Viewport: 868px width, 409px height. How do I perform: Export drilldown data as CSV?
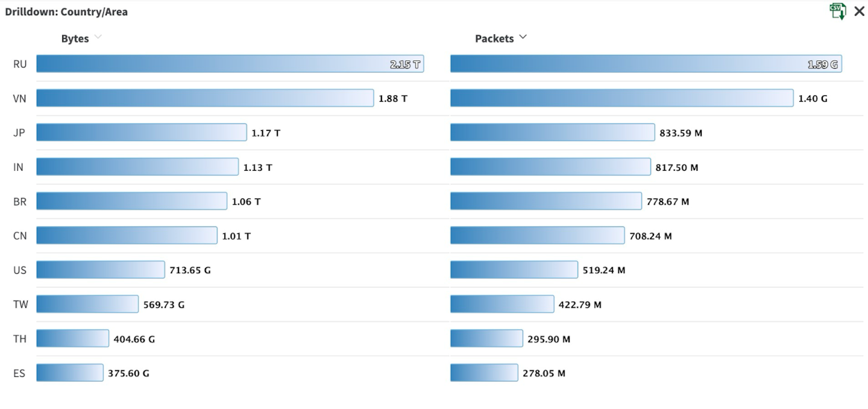pyautogui.click(x=837, y=11)
